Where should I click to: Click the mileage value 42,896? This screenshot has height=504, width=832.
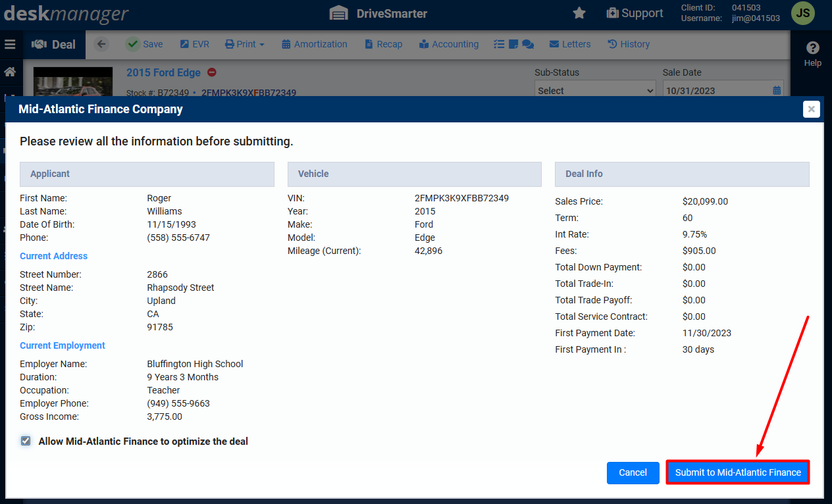[x=429, y=251]
